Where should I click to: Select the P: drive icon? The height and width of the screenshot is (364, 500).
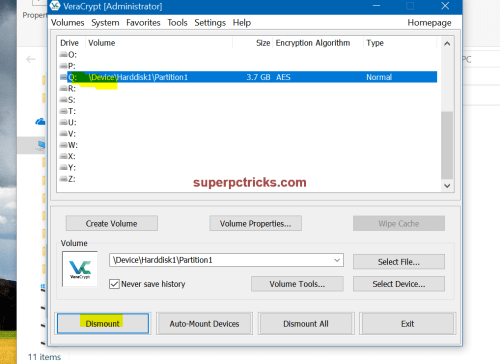click(x=63, y=66)
